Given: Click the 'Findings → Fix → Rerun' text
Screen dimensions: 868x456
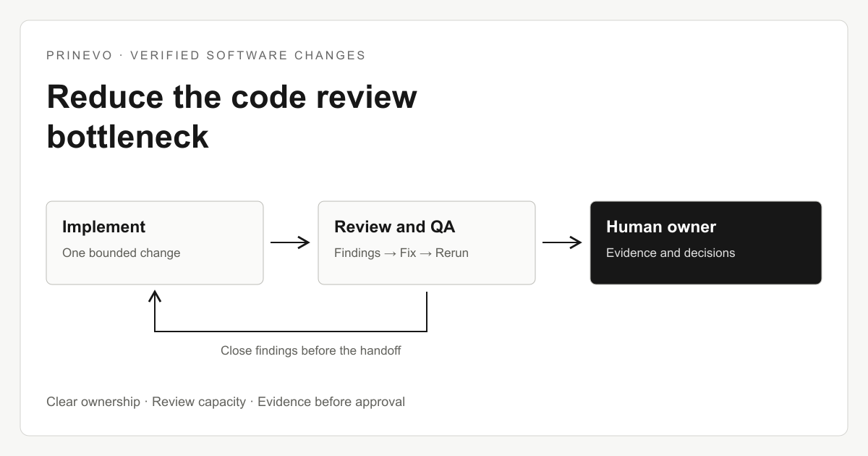Looking at the screenshot, I should pyautogui.click(x=401, y=253).
